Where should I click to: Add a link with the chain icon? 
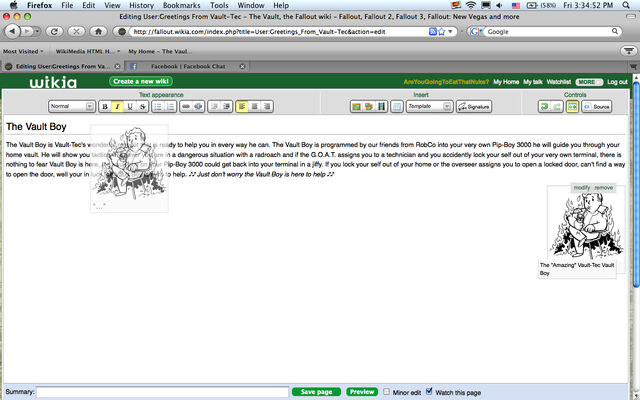186,107
